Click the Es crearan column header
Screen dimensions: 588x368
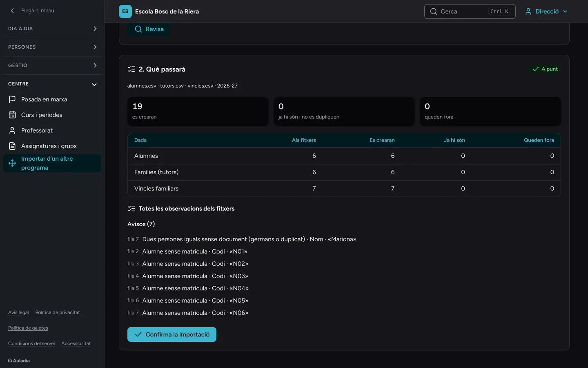pyautogui.click(x=382, y=140)
